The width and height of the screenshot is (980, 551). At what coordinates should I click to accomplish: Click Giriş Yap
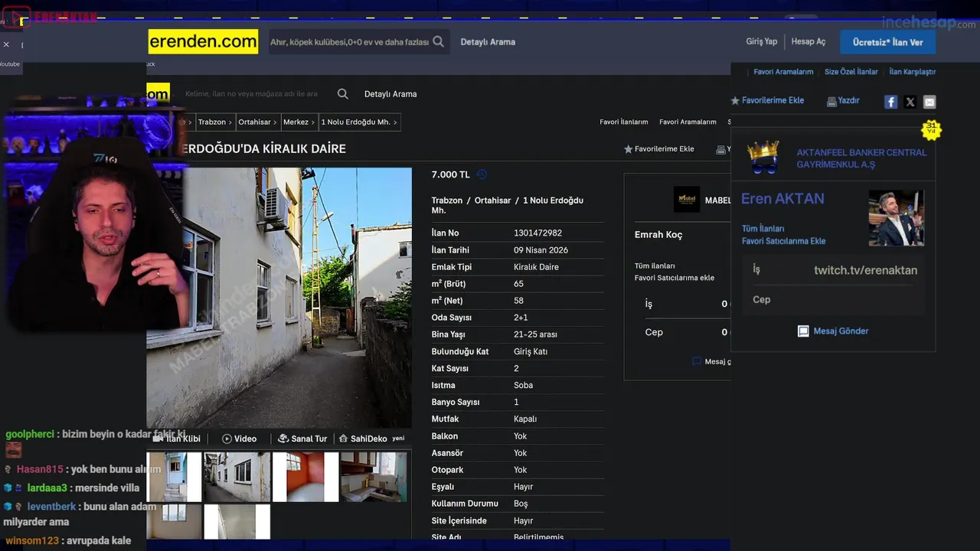762,41
